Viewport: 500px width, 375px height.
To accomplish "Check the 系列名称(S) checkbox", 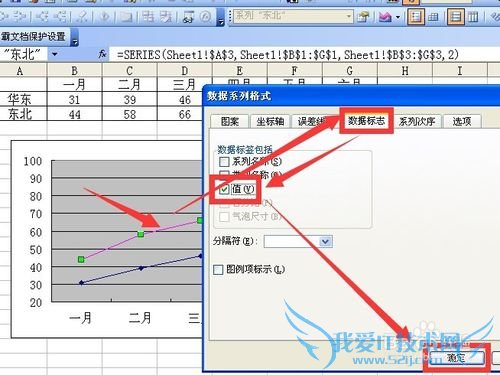I will (224, 162).
